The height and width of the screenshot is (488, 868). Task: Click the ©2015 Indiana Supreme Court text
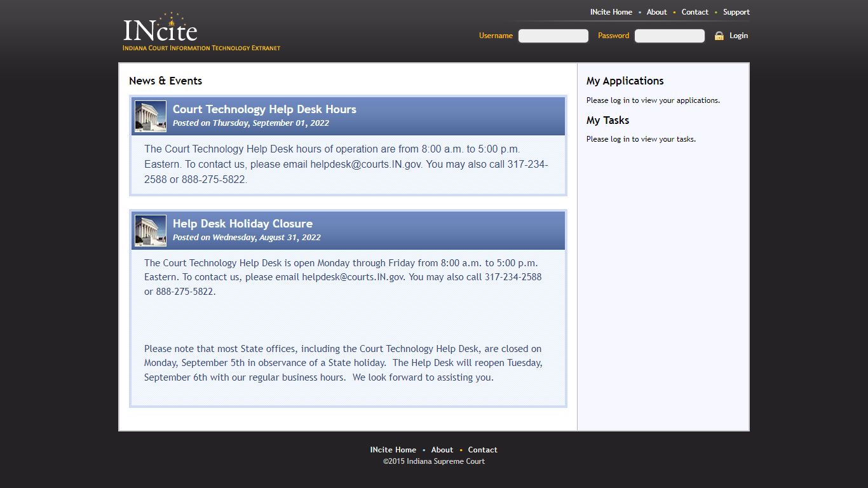click(434, 461)
